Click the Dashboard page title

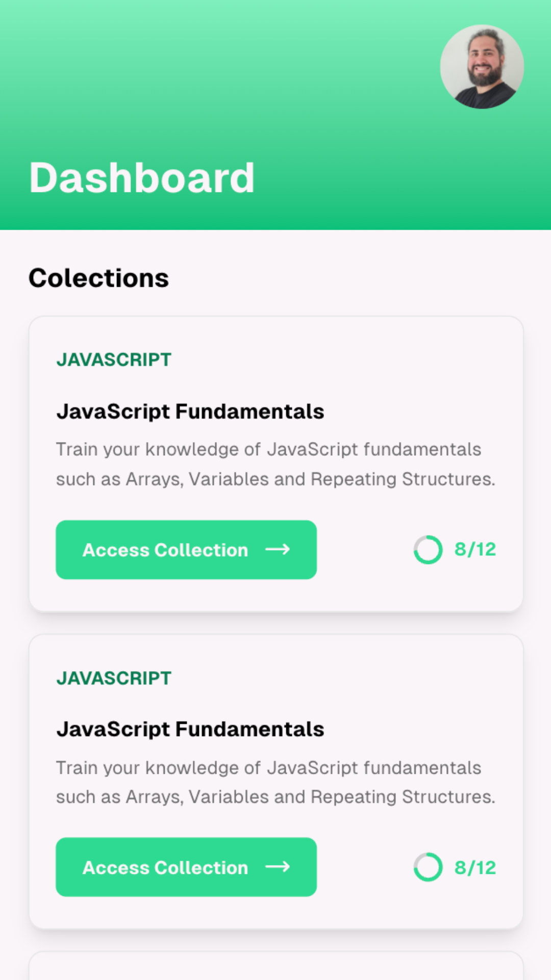click(x=142, y=178)
